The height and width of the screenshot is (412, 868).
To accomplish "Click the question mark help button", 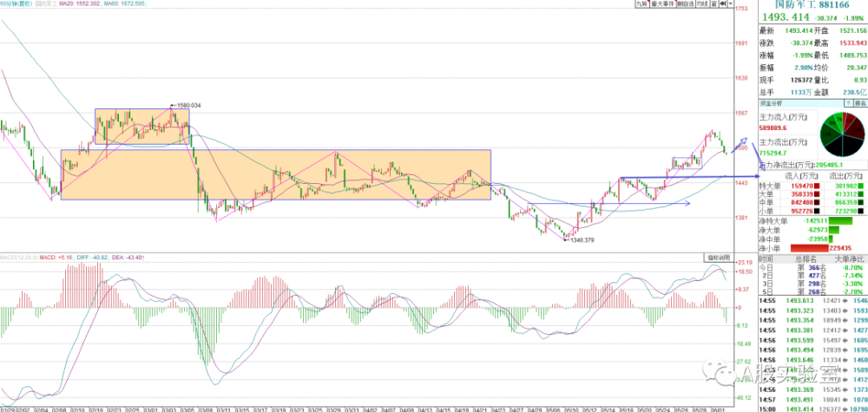I will [x=847, y=103].
